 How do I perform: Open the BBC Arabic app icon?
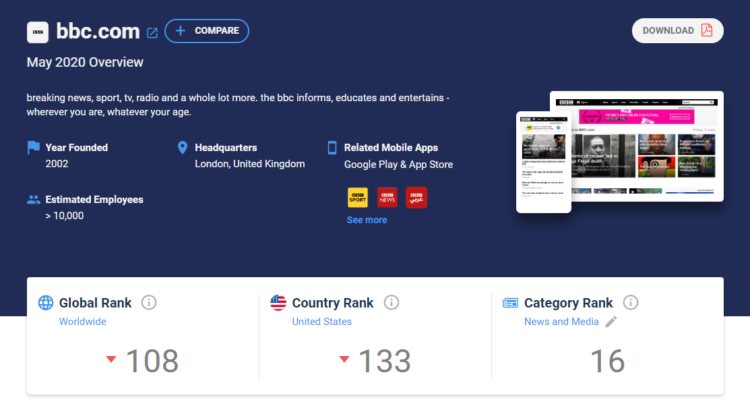tap(416, 198)
